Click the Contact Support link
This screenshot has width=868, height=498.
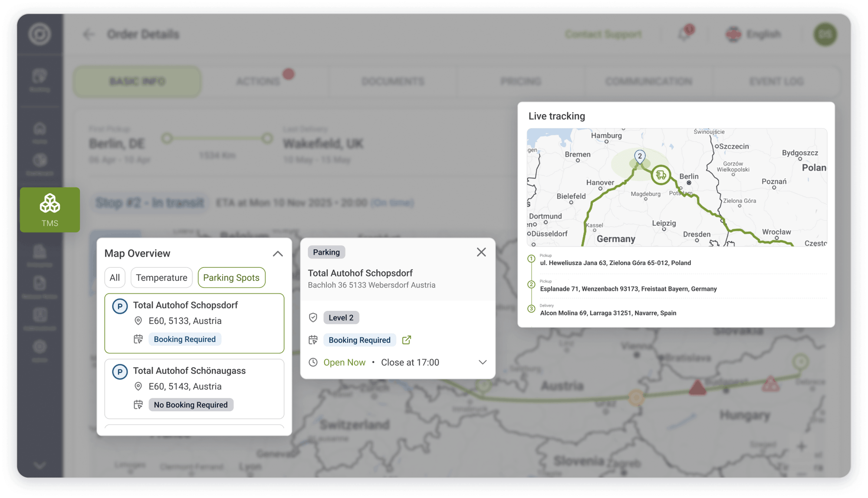point(603,34)
